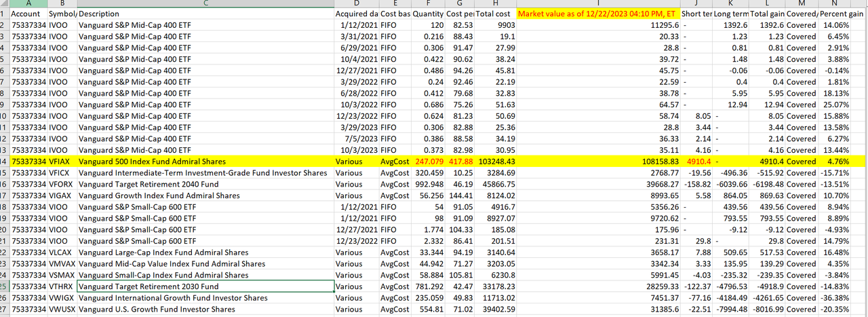The width and height of the screenshot is (868, 317).
Task: Select column H header
Action: click(x=495, y=3)
